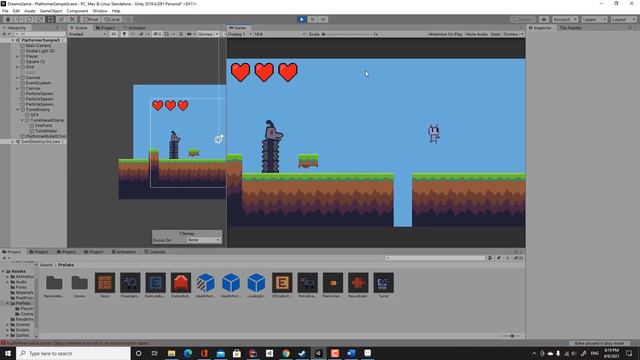Toggle Game view Gizmos button
This screenshot has height=360, width=640.
pyautogui.click(x=510, y=34)
